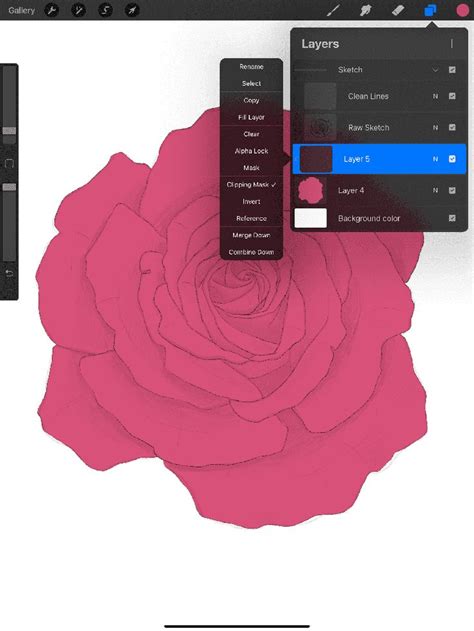The height and width of the screenshot is (631, 474).
Task: Open blend mode N for Layer 5
Action: click(x=435, y=159)
